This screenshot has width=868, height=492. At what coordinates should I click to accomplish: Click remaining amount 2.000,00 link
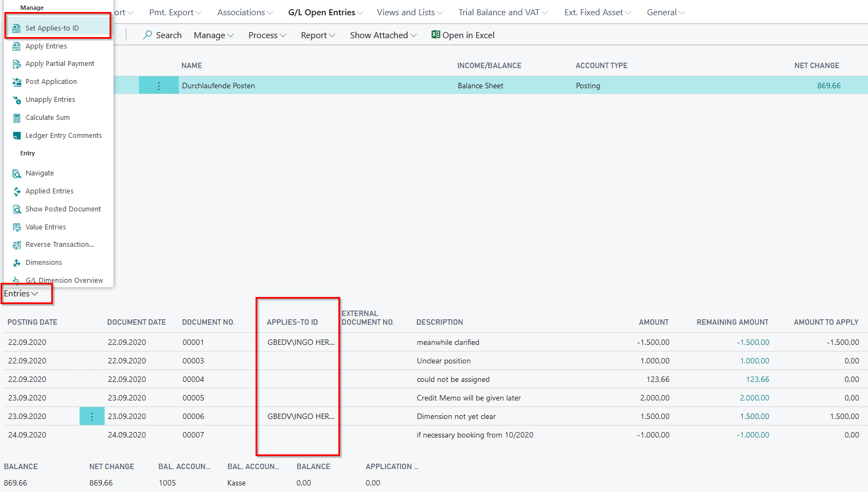[x=754, y=398]
